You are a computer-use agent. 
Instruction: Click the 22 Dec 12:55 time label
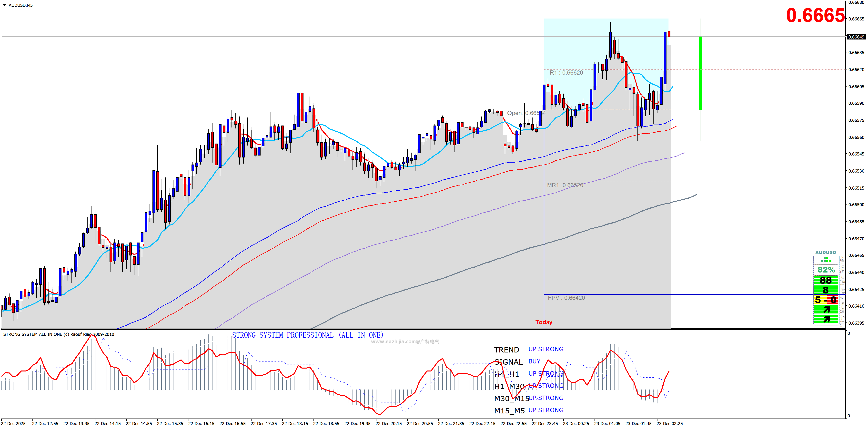click(45, 424)
